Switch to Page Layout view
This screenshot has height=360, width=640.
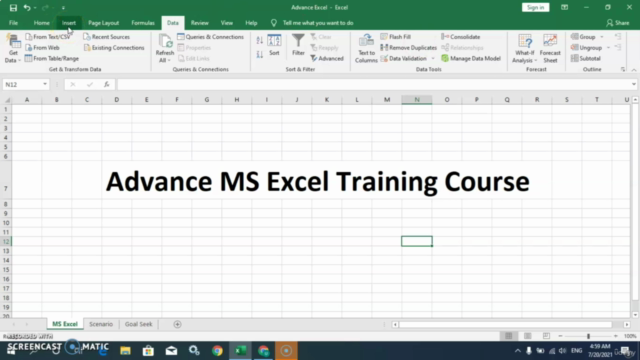[x=527, y=336]
